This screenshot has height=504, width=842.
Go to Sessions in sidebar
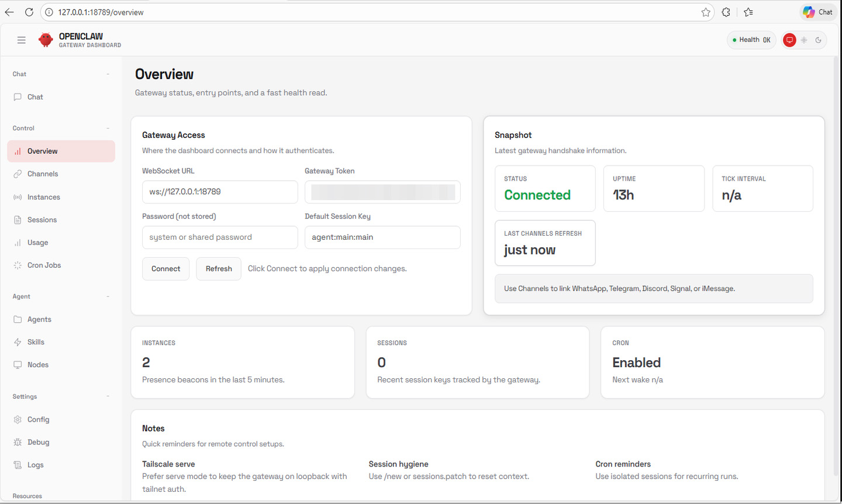tap(42, 220)
